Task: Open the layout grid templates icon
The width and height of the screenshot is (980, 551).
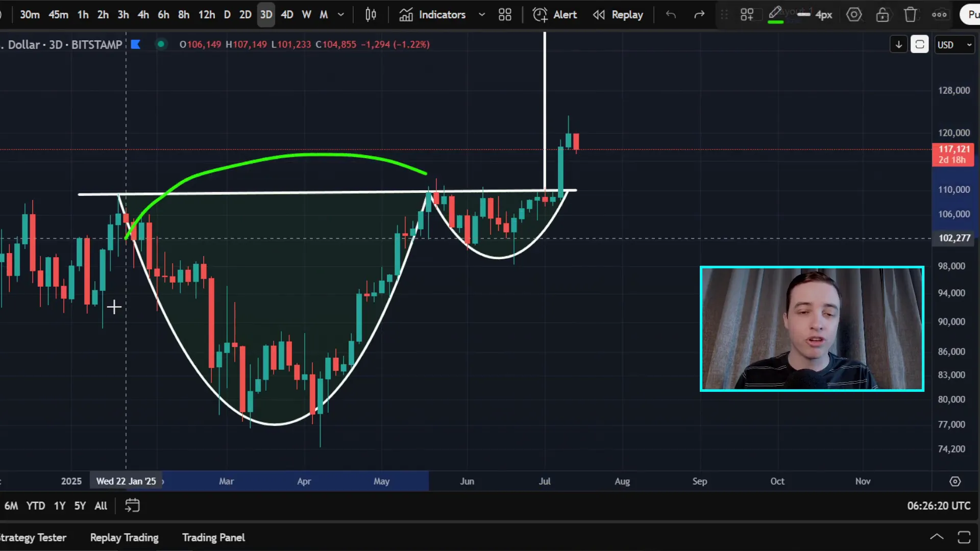Action: [x=505, y=15]
